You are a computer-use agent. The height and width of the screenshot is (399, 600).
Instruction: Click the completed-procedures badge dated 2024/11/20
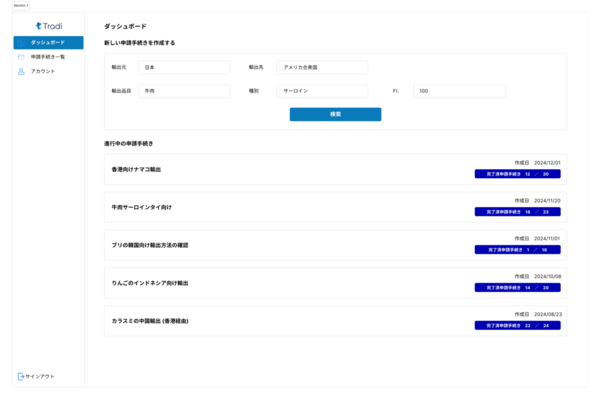(517, 212)
